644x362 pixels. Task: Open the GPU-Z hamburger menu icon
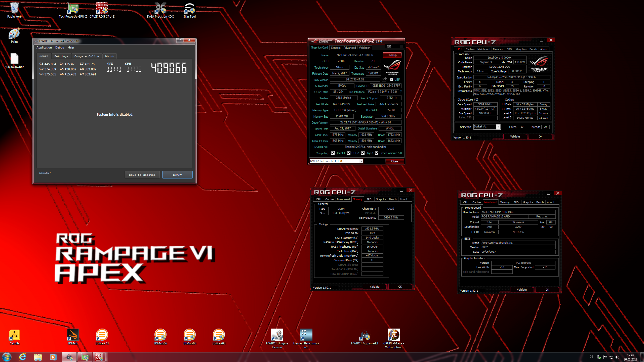(x=401, y=46)
